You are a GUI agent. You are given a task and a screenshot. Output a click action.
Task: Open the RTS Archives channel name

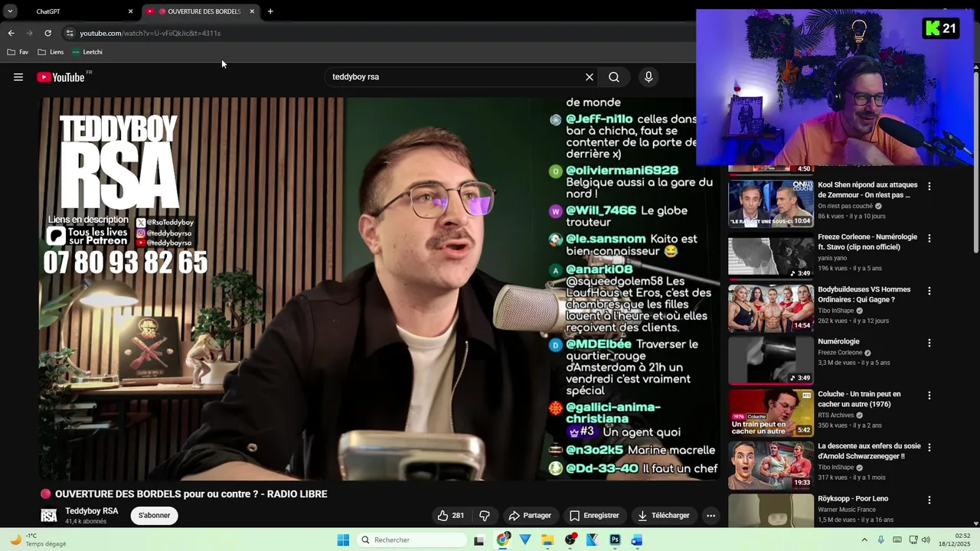[835, 416]
